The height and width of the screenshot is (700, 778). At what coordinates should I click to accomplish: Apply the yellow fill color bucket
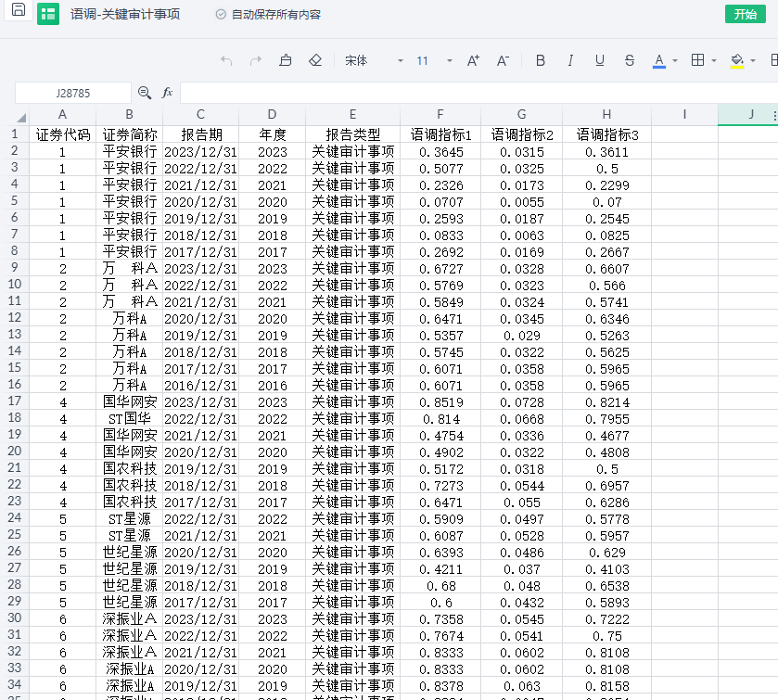pyautogui.click(x=737, y=61)
